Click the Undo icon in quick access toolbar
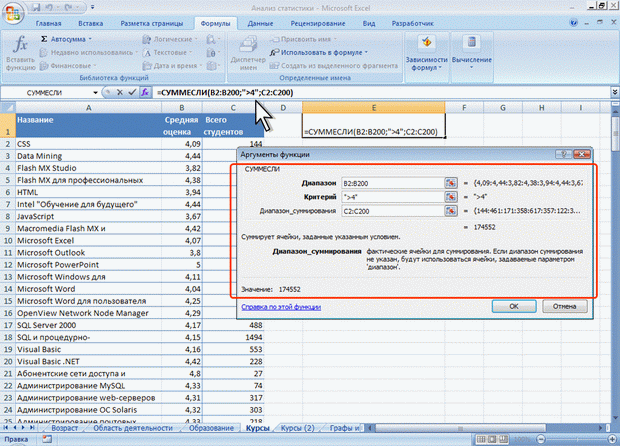 click(x=51, y=7)
